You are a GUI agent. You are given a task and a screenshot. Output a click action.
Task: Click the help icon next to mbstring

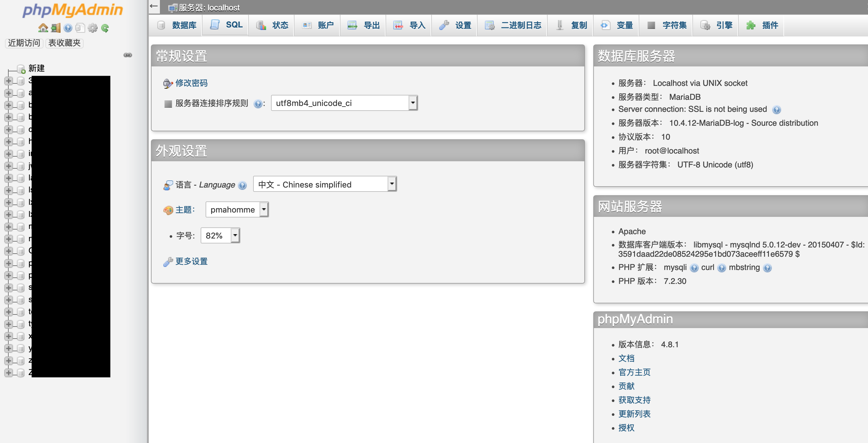point(767,268)
